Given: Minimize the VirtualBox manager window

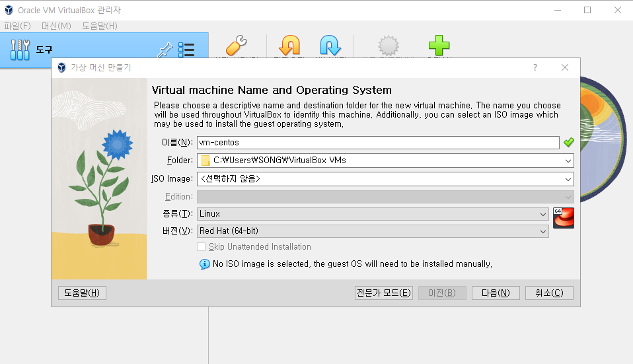Looking at the screenshot, I should [558, 10].
